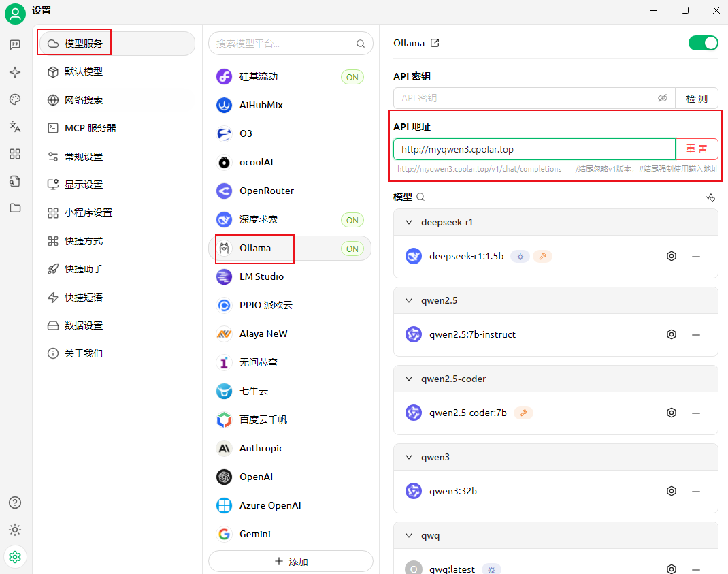Viewport: 728px width, 574px height.
Task: Select the Azure OpenAI provider
Action: pyautogui.click(x=290, y=505)
